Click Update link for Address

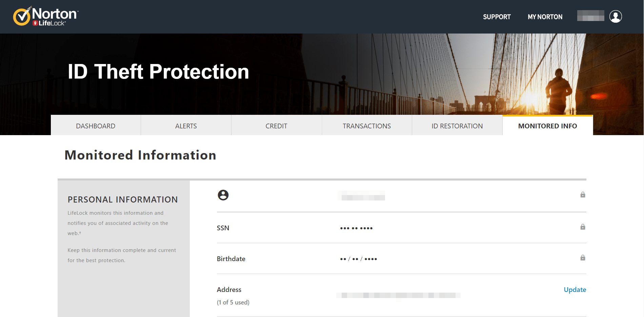pos(575,290)
